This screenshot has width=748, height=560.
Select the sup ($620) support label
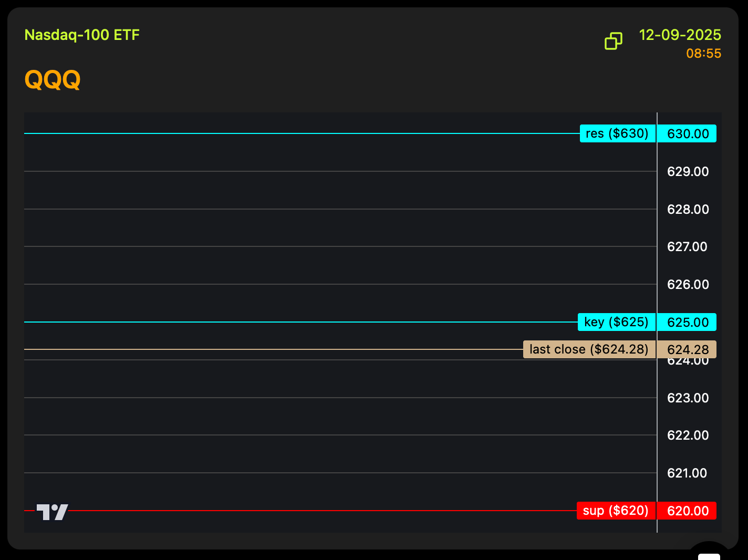click(616, 511)
